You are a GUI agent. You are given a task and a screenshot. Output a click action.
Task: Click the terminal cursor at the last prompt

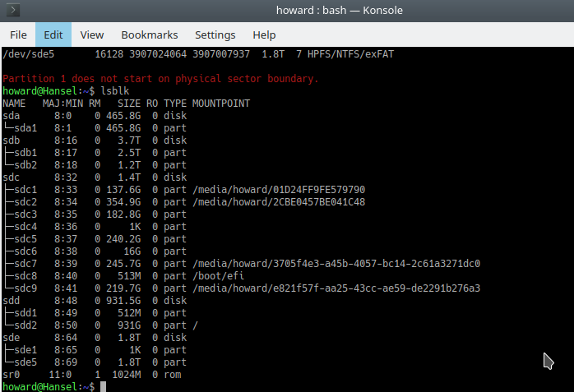point(104,386)
